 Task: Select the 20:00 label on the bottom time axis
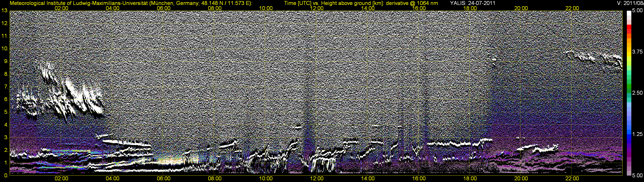point(521,179)
